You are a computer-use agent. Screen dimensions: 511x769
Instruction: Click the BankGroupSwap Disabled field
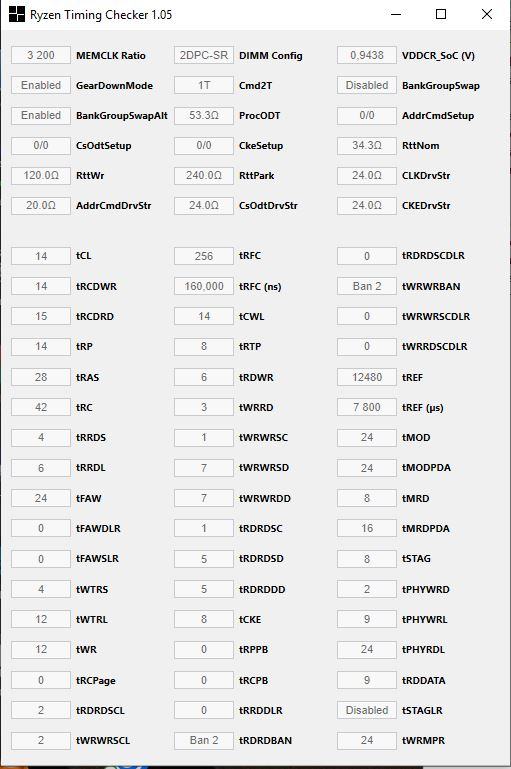click(367, 85)
